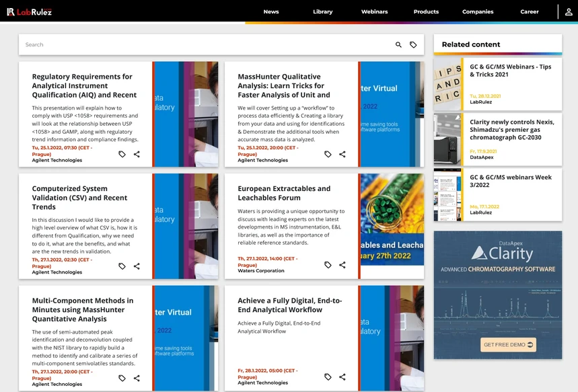
Task: Click the Tips and Tricks scrabble thumbnail
Action: pos(447,84)
